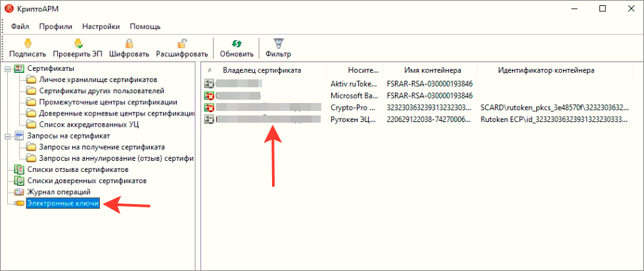
Task: Click the Подписать toolbar icon
Action: pos(28,43)
